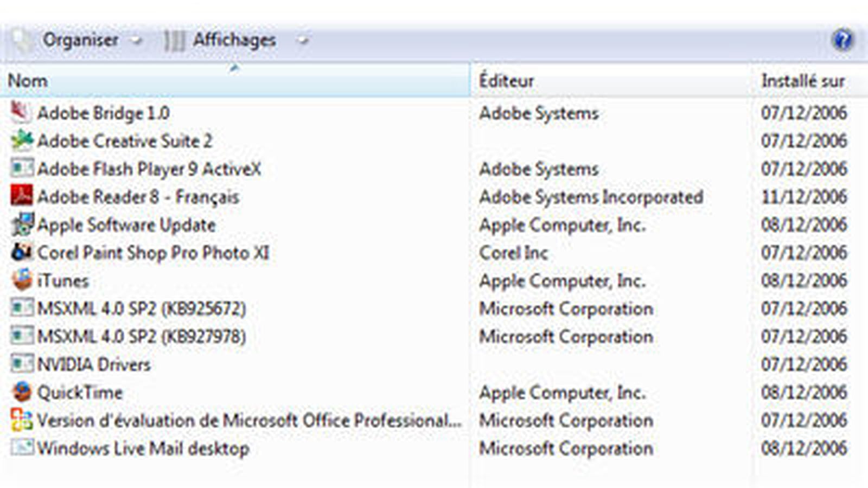Open the blue help question mark icon
The image size is (868, 488).
(x=843, y=40)
